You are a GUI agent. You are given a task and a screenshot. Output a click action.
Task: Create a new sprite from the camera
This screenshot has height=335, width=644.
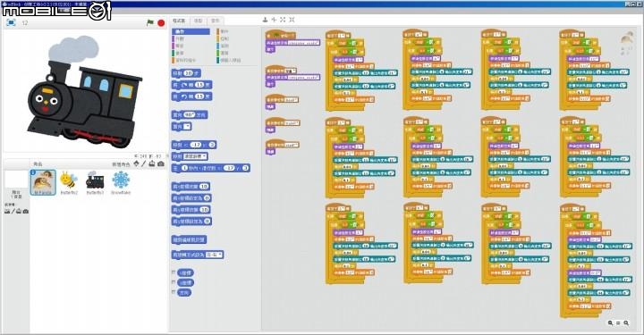(161, 164)
